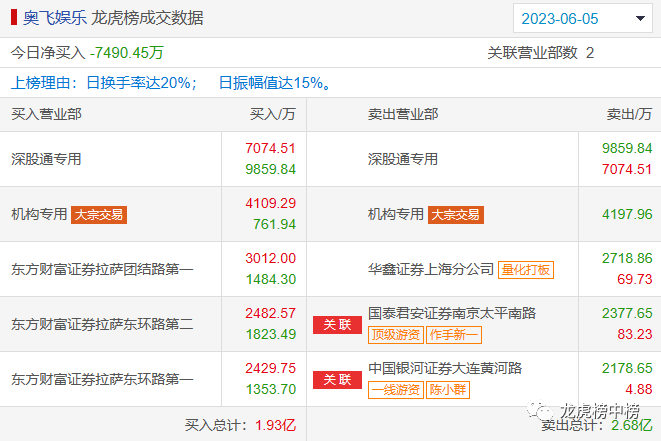Image resolution: width=661 pixels, height=441 pixels.
Task: Click the 顶级游资 tag
Action: coord(394,335)
